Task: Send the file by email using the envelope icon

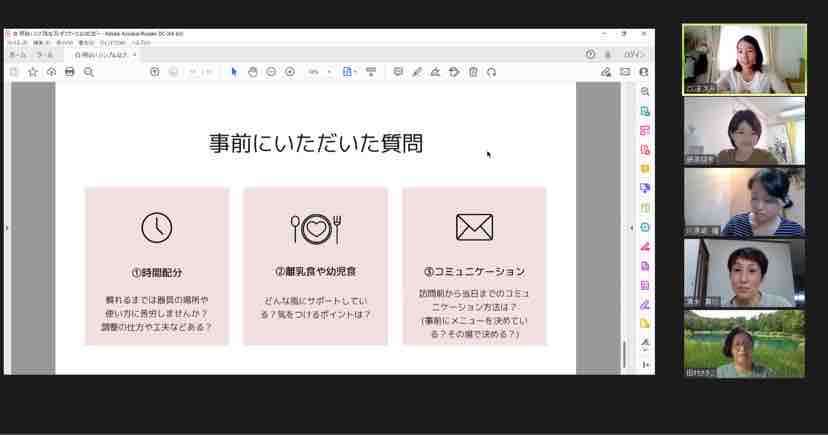Action: tap(625, 72)
